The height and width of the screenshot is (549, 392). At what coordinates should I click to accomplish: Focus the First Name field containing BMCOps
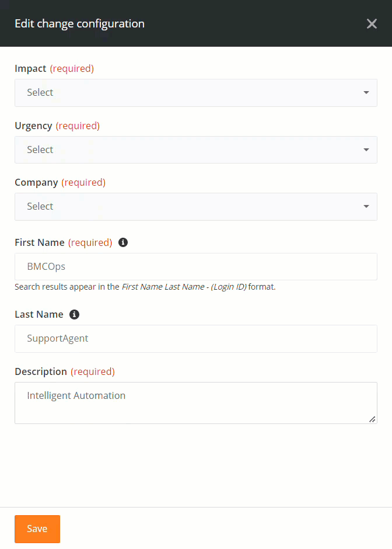[196, 266]
